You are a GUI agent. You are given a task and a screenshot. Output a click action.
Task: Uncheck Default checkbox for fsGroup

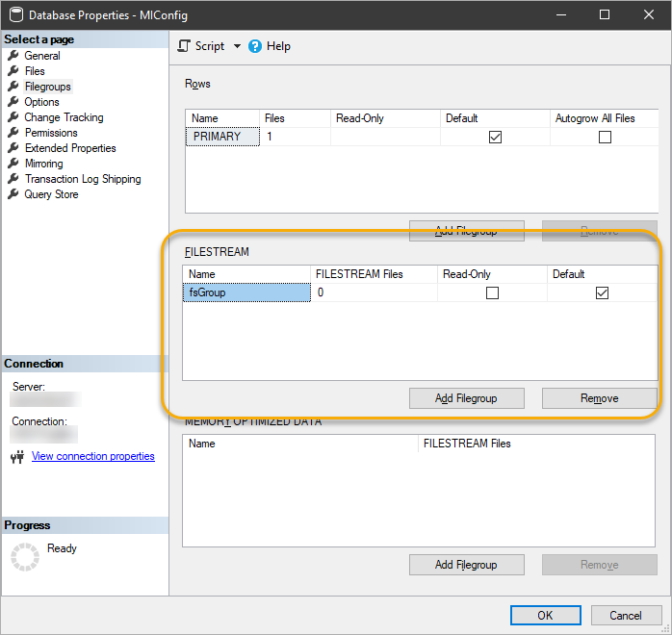(x=602, y=292)
